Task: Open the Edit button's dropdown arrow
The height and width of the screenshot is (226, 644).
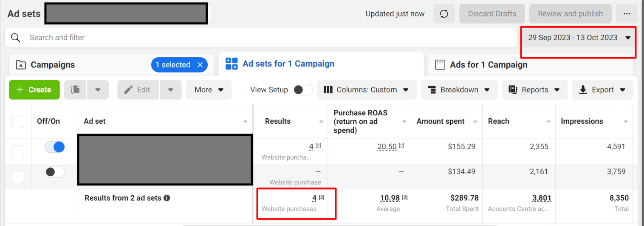Action: pyautogui.click(x=171, y=90)
